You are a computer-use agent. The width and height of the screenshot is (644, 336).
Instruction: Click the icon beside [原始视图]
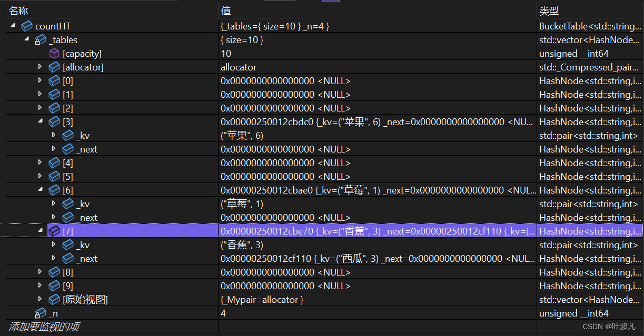54,300
